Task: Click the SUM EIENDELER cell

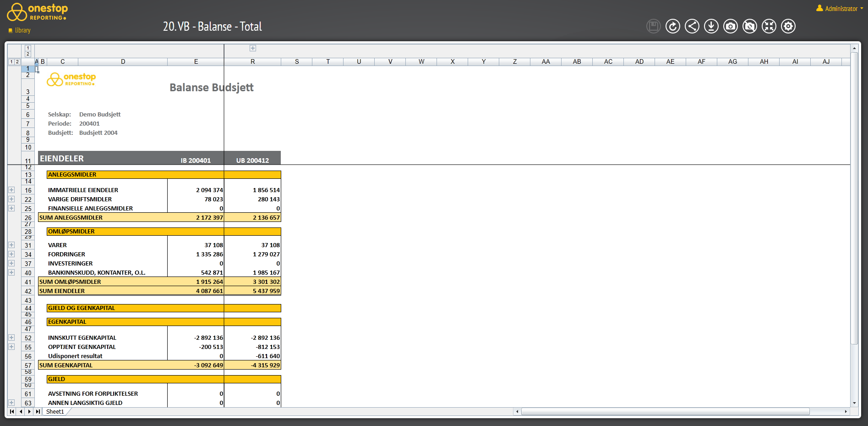Action: pyautogui.click(x=62, y=291)
